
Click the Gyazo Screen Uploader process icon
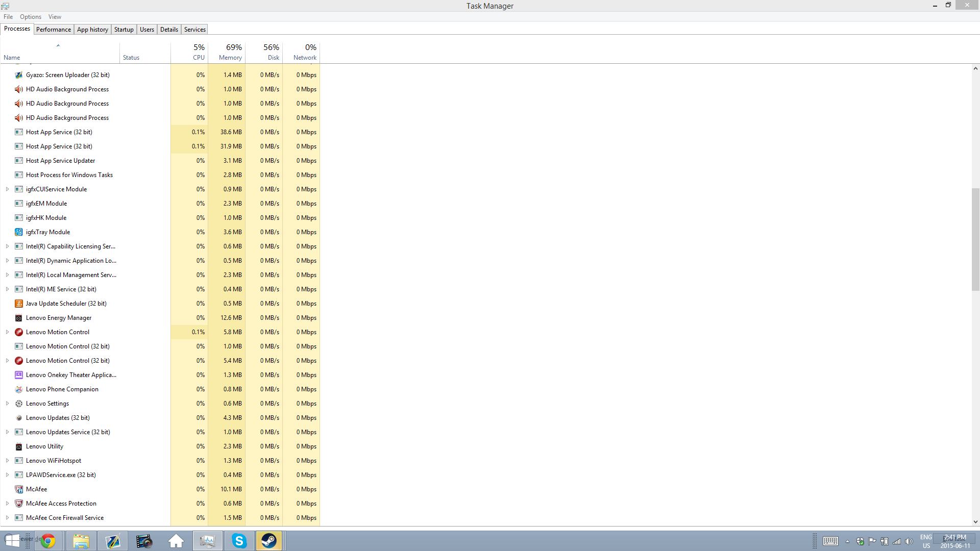(19, 75)
